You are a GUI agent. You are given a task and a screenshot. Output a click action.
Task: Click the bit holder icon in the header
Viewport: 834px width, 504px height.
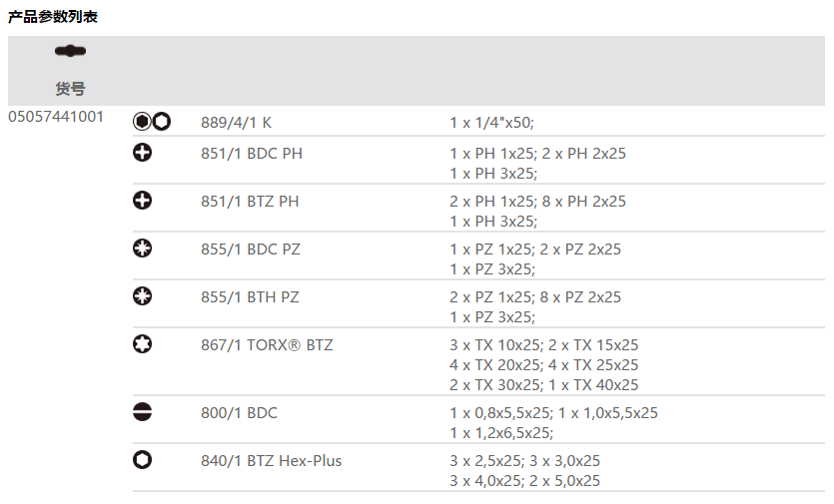point(70,51)
